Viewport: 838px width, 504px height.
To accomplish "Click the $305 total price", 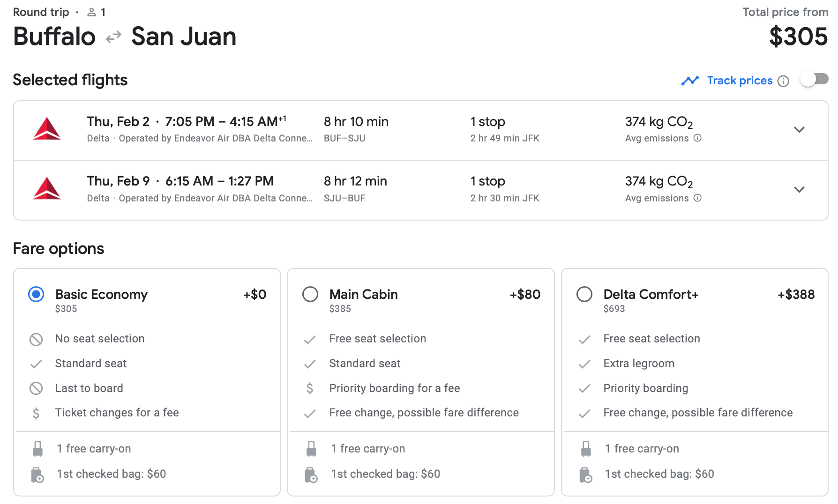I will [x=799, y=36].
